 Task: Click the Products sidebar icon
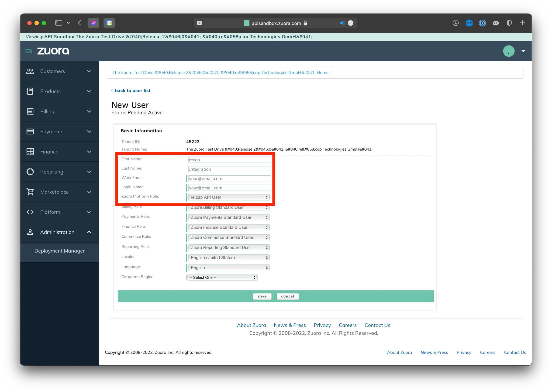[x=30, y=91]
